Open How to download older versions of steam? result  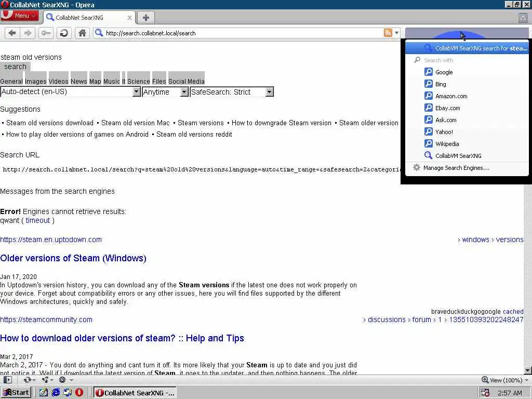pyautogui.click(x=122, y=338)
